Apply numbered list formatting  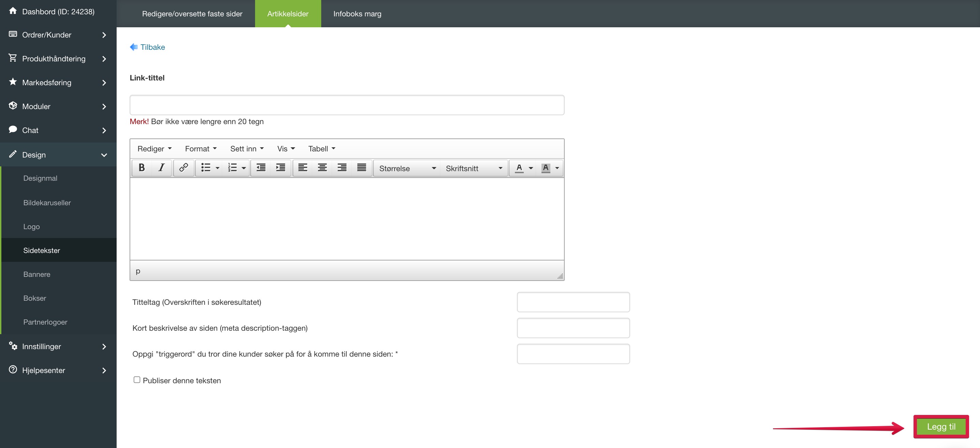pyautogui.click(x=232, y=168)
